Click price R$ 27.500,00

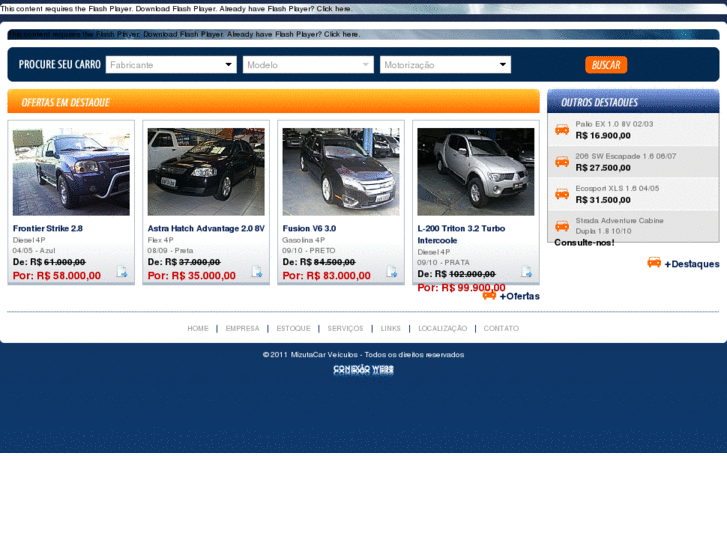click(603, 167)
